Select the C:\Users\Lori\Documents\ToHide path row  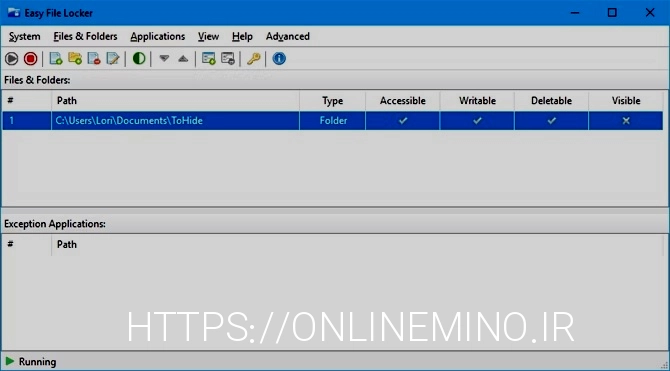pos(332,121)
